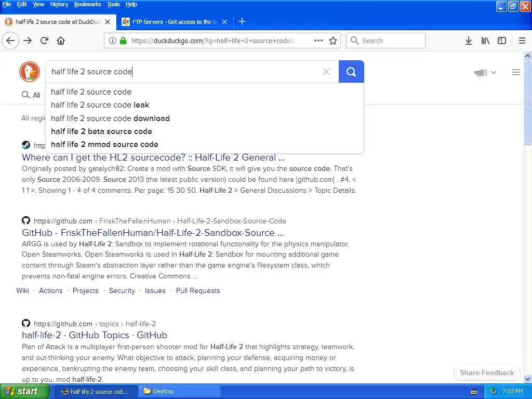Reload the current page
The height and width of the screenshot is (399, 532).
coord(44,41)
